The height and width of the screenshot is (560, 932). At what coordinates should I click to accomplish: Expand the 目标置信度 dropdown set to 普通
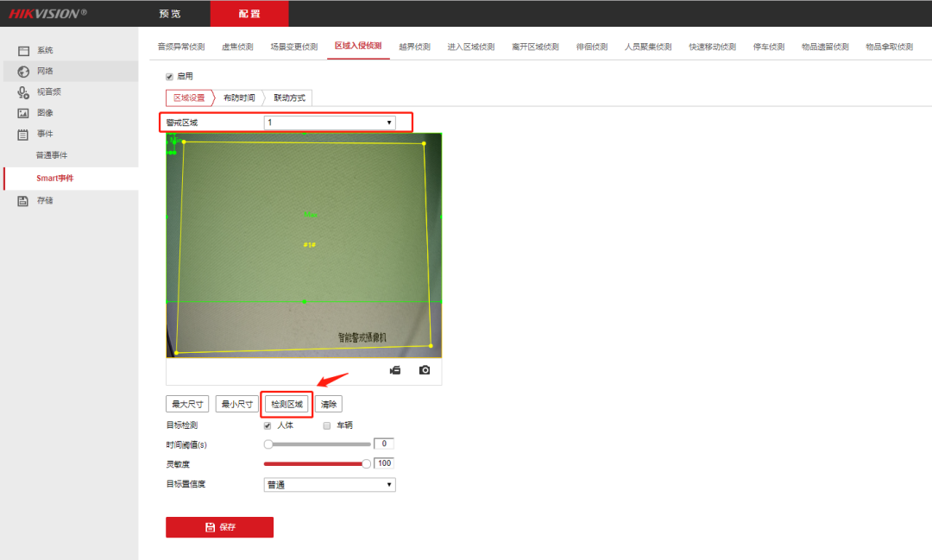tap(329, 485)
